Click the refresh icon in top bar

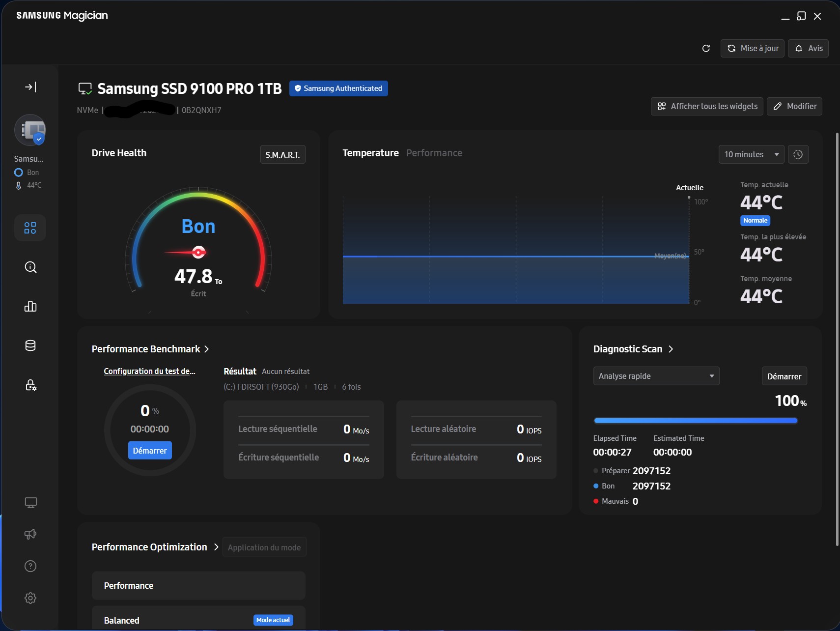(706, 48)
